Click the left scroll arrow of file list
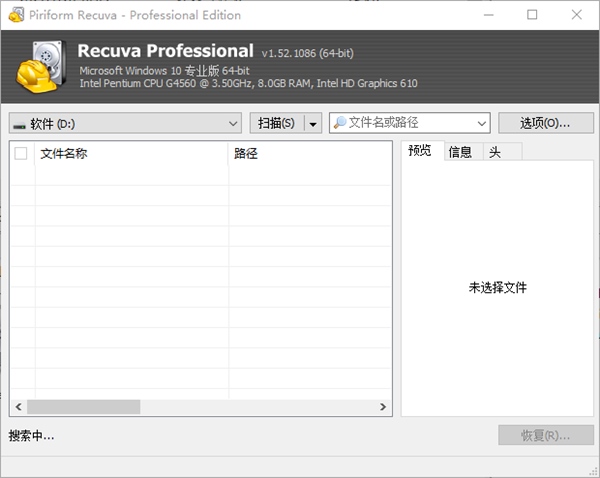The width and height of the screenshot is (600, 478). pos(18,407)
